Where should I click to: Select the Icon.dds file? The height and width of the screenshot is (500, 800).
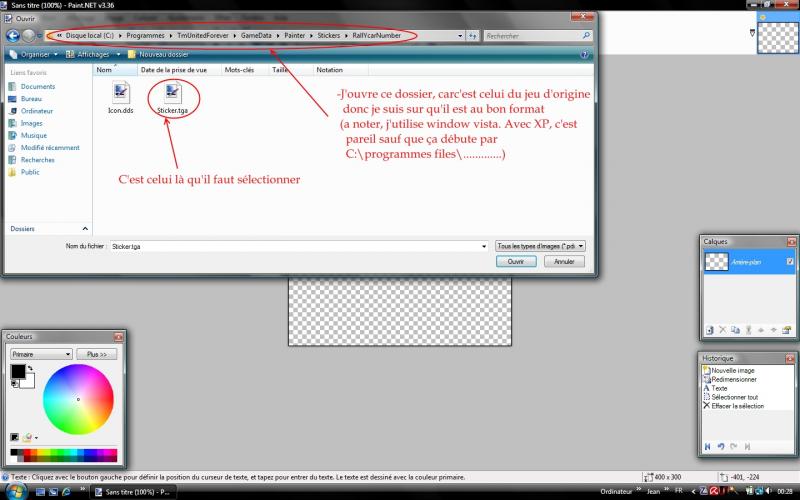pyautogui.click(x=121, y=98)
